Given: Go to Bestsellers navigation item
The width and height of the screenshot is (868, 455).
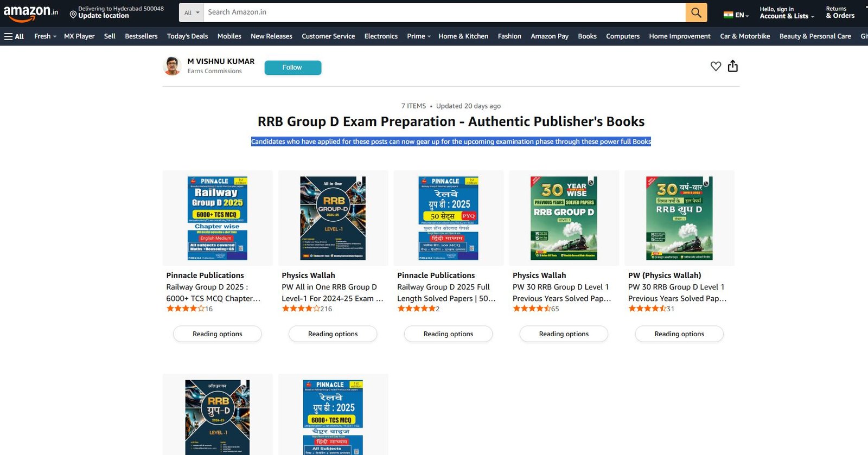Looking at the screenshot, I should point(141,36).
